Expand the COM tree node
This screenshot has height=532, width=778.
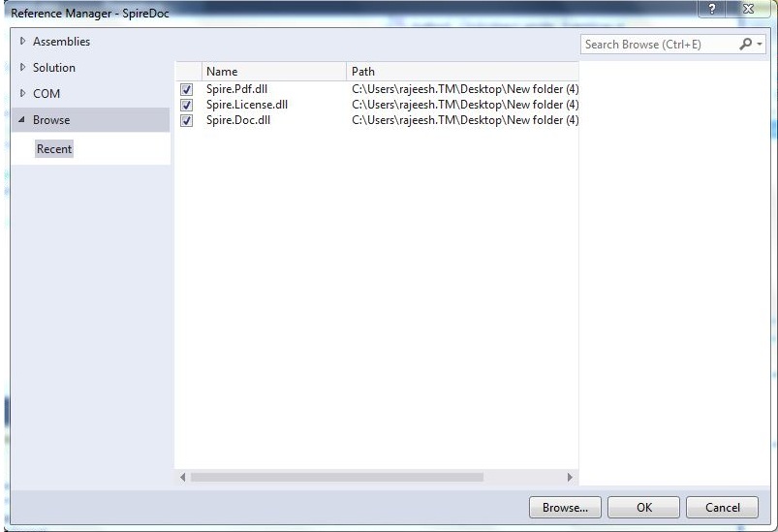(x=22, y=93)
